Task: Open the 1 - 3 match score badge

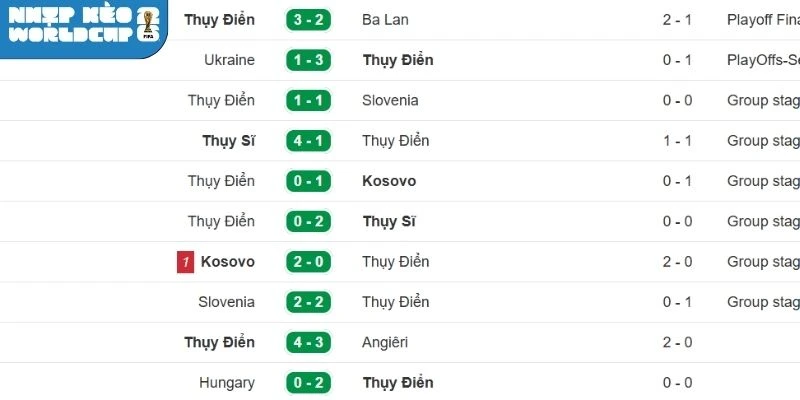Action: (309, 60)
